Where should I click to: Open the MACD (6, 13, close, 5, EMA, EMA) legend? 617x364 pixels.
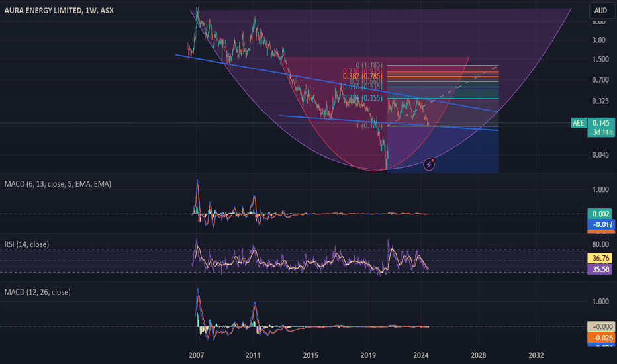(x=58, y=184)
